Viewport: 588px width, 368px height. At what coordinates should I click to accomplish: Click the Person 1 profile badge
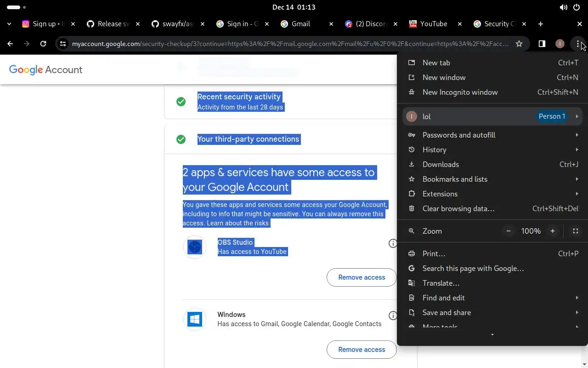pyautogui.click(x=552, y=116)
